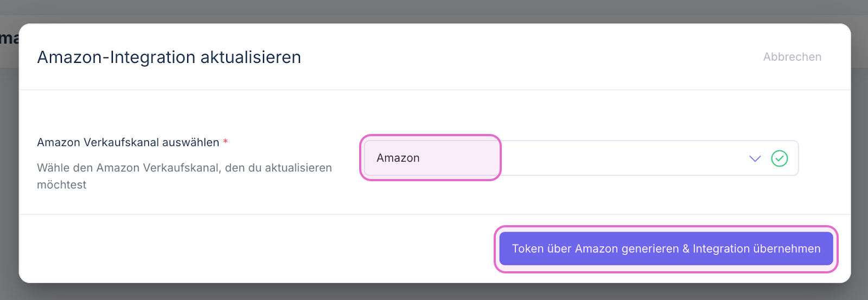The width and height of the screenshot is (868, 300).
Task: Click the 'Wähle den Amazon Verkaufskanal' help text
Action: [184, 168]
